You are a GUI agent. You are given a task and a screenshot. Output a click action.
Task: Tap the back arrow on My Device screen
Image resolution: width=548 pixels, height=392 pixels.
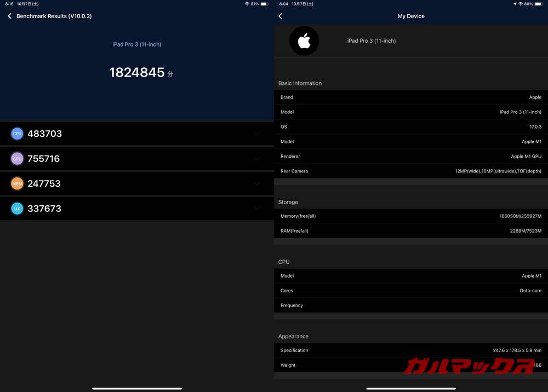click(280, 16)
